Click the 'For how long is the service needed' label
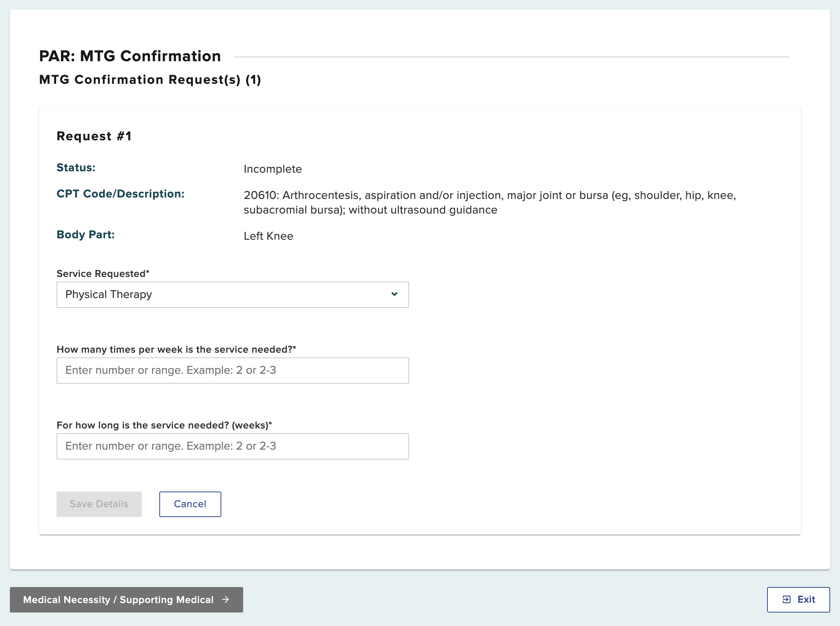 (164, 425)
